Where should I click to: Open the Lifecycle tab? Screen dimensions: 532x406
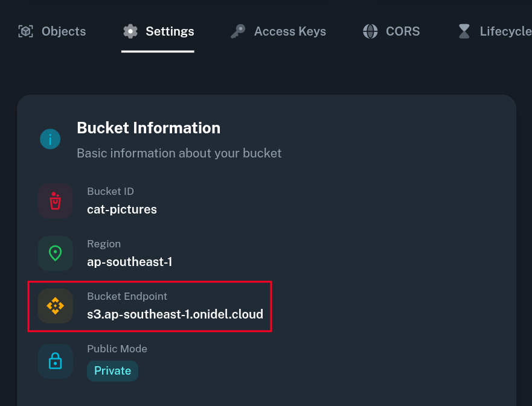click(505, 31)
